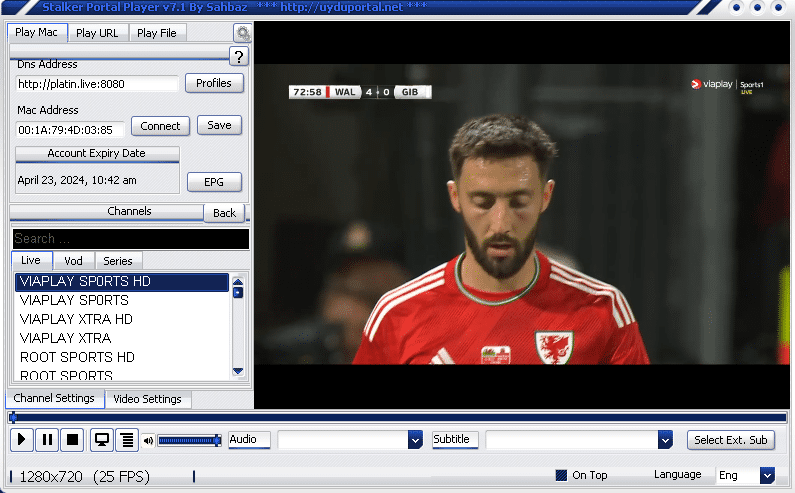The height and width of the screenshot is (493, 795).
Task: Open settings with the gear icon
Action: [x=242, y=33]
